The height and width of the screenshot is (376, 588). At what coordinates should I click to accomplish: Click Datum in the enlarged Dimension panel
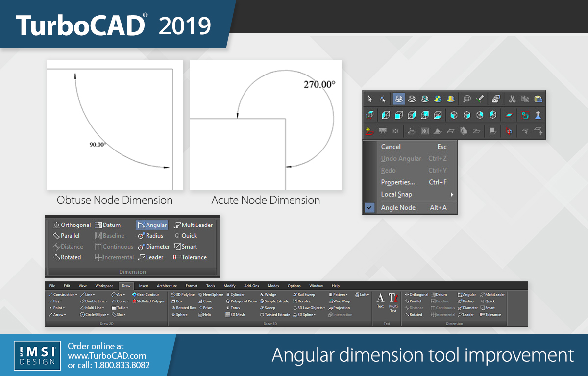108,225
